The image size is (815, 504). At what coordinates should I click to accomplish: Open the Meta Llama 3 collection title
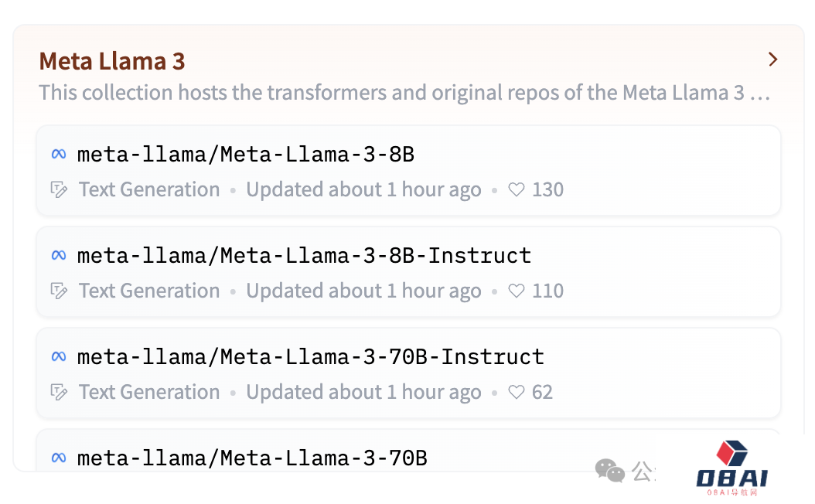tap(112, 61)
